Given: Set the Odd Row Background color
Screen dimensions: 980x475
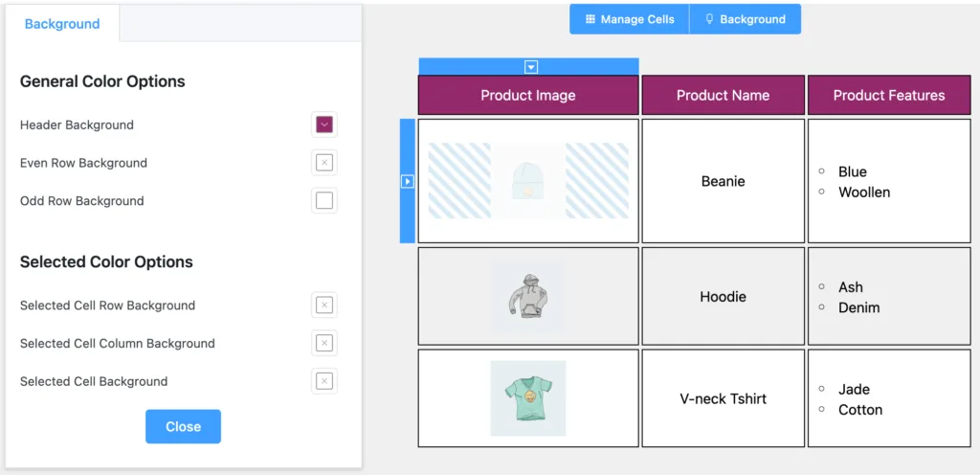Looking at the screenshot, I should [x=324, y=200].
